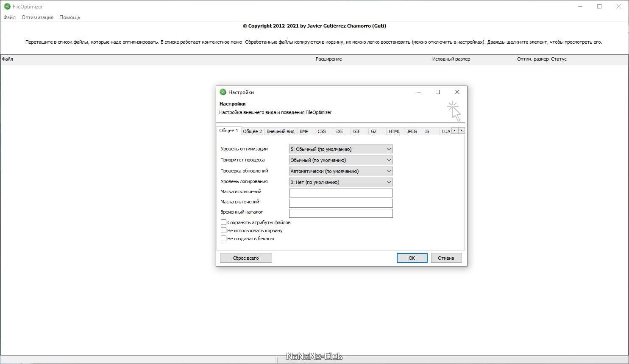Click the Сброс всего button
The image size is (629, 364).
click(246, 258)
